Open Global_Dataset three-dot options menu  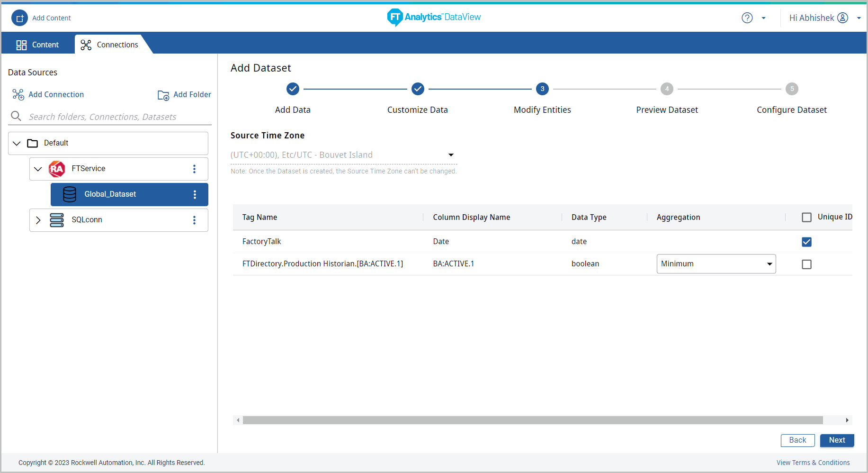coord(195,194)
